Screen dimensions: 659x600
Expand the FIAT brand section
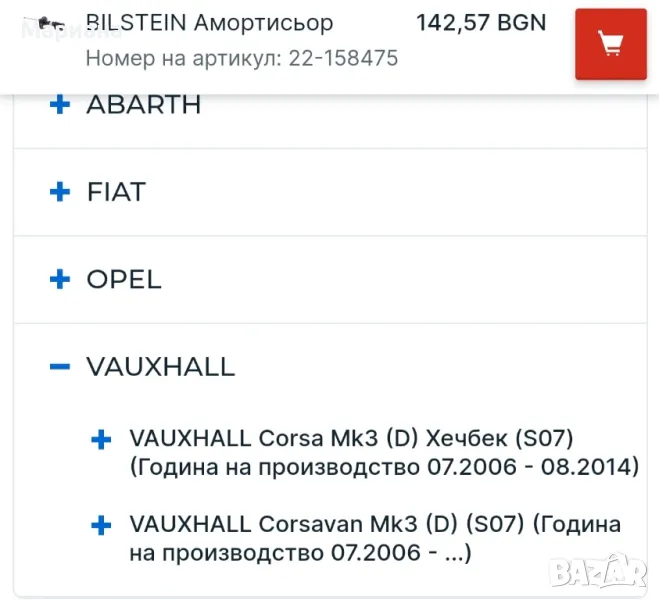click(x=116, y=192)
